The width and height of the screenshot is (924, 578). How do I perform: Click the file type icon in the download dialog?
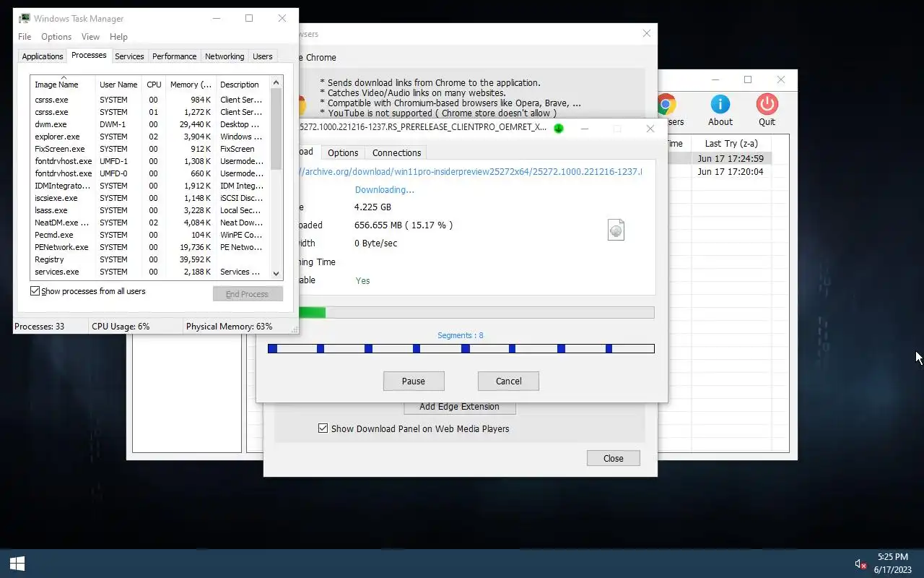(616, 230)
